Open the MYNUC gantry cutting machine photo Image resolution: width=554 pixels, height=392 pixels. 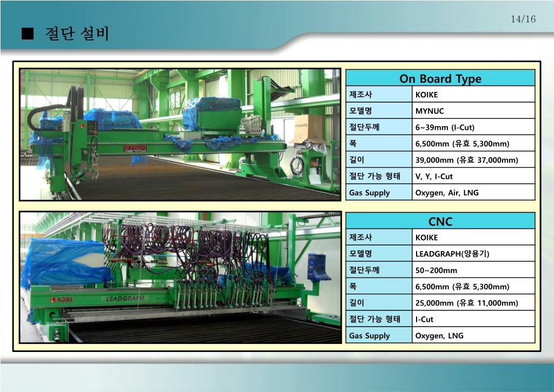tap(180, 135)
